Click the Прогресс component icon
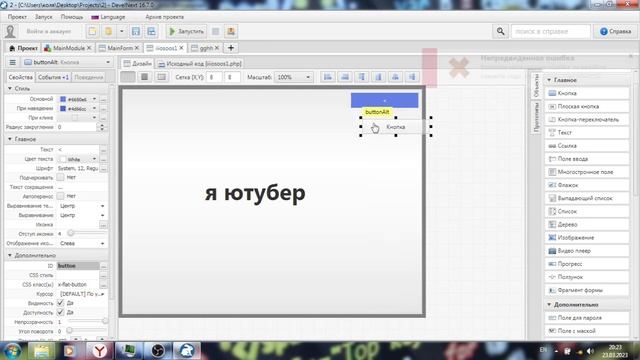 552,264
